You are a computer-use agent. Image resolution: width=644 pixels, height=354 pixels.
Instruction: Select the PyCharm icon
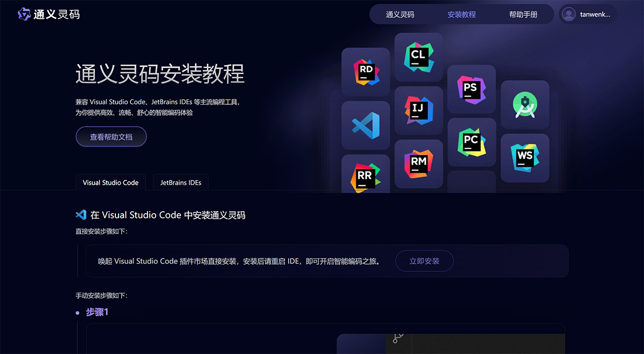coord(471,142)
